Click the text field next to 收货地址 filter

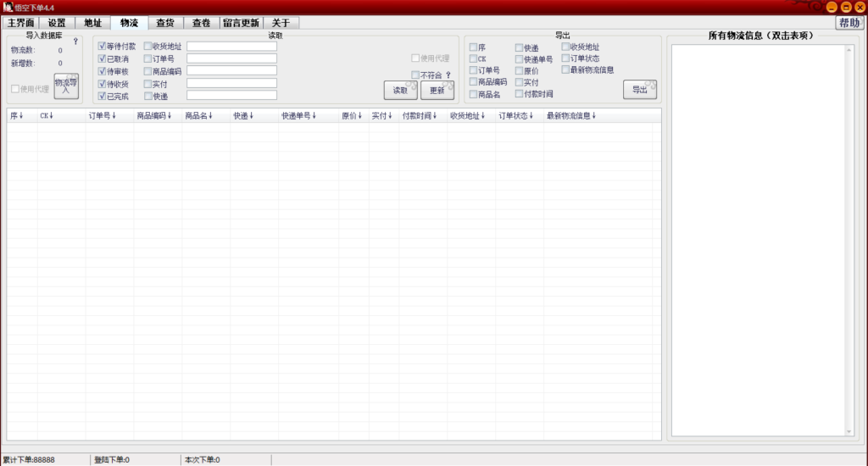tap(231, 47)
